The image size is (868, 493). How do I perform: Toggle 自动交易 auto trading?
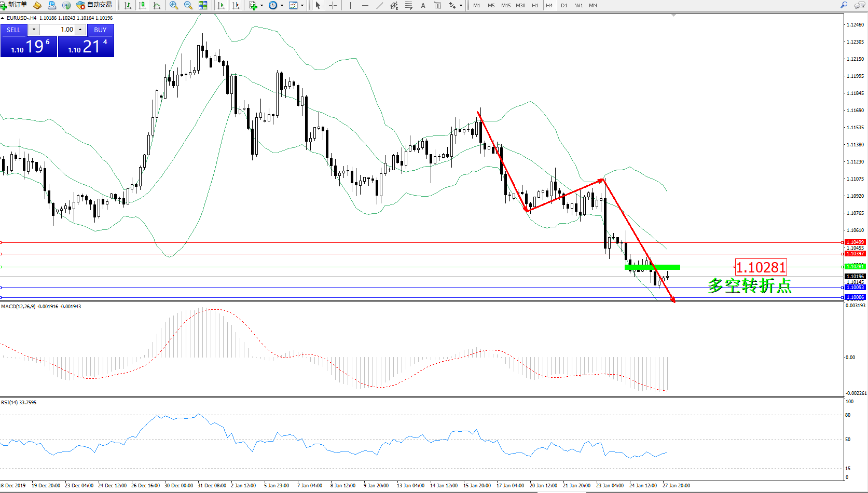(x=94, y=5)
